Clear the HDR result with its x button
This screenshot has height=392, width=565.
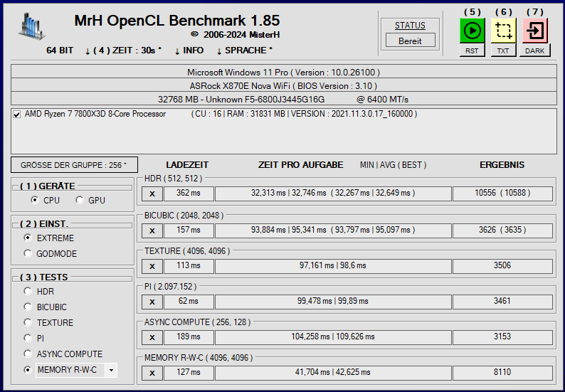coord(152,194)
